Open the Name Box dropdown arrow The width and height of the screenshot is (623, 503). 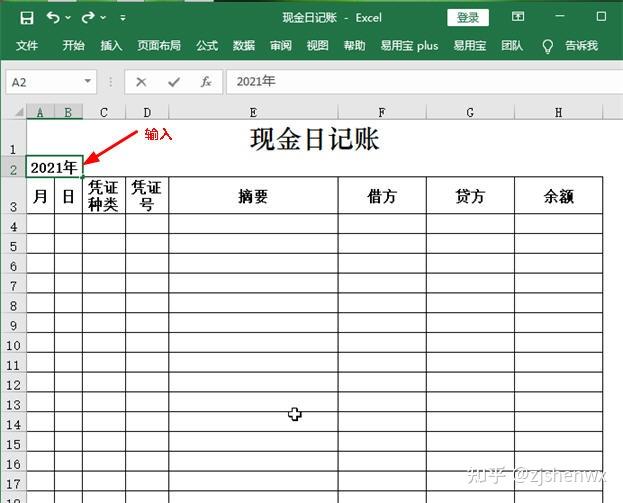pos(88,81)
